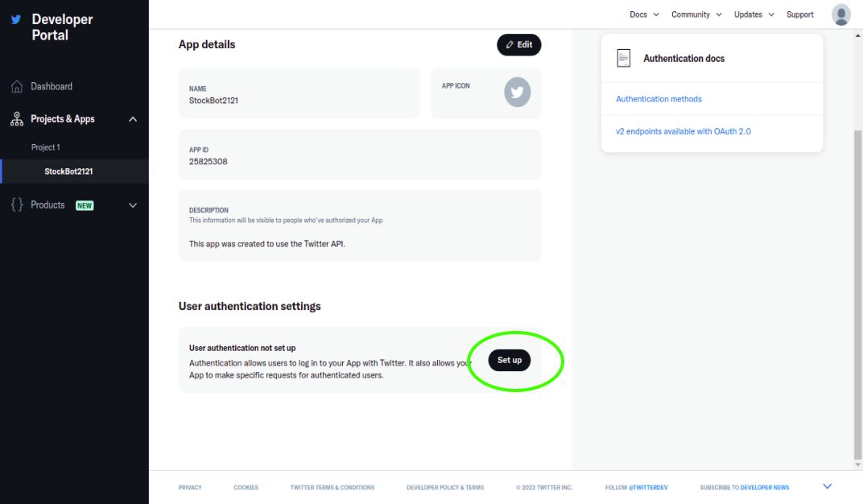Click the Authentication docs document icon

624,59
